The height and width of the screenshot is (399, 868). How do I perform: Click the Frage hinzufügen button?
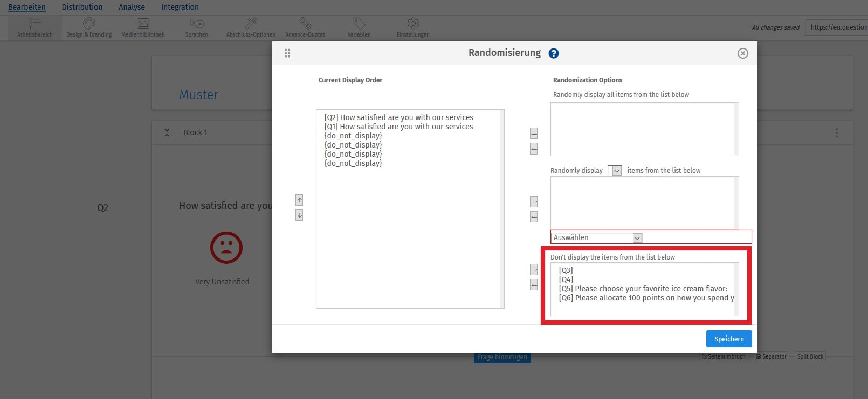502,357
